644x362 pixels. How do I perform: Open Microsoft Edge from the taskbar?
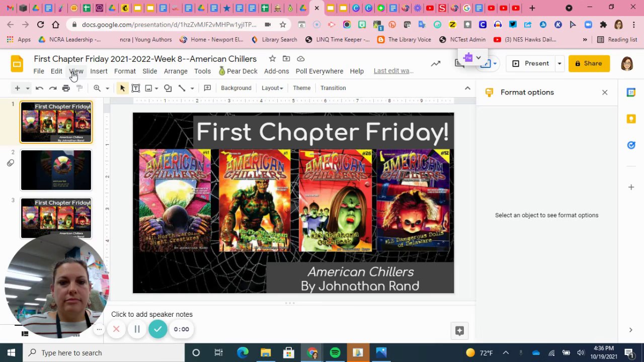pyautogui.click(x=243, y=353)
